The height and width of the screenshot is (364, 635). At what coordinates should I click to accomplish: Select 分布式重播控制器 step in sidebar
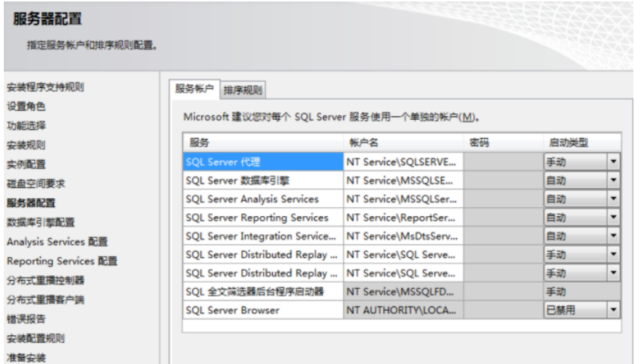click(x=46, y=280)
